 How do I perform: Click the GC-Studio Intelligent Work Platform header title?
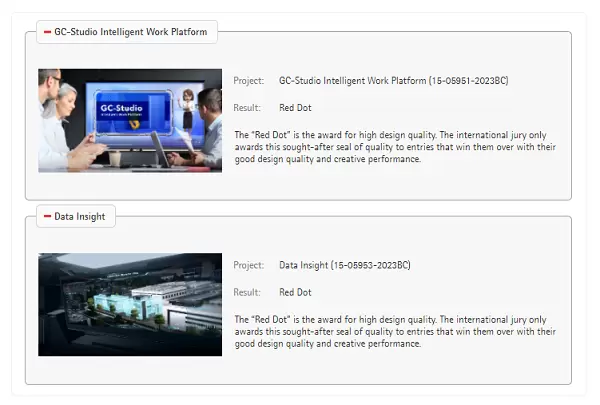coord(130,32)
